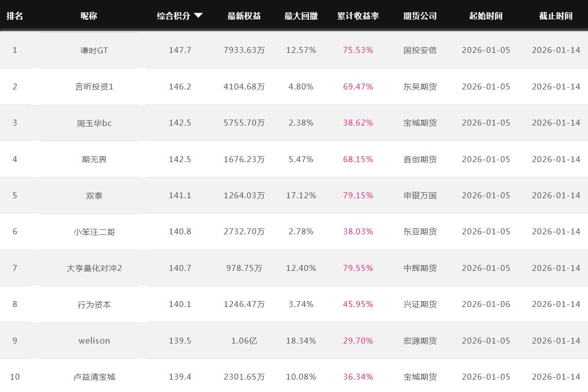
Task: Select the 周玉华bc nickname
Action: pyautogui.click(x=94, y=123)
